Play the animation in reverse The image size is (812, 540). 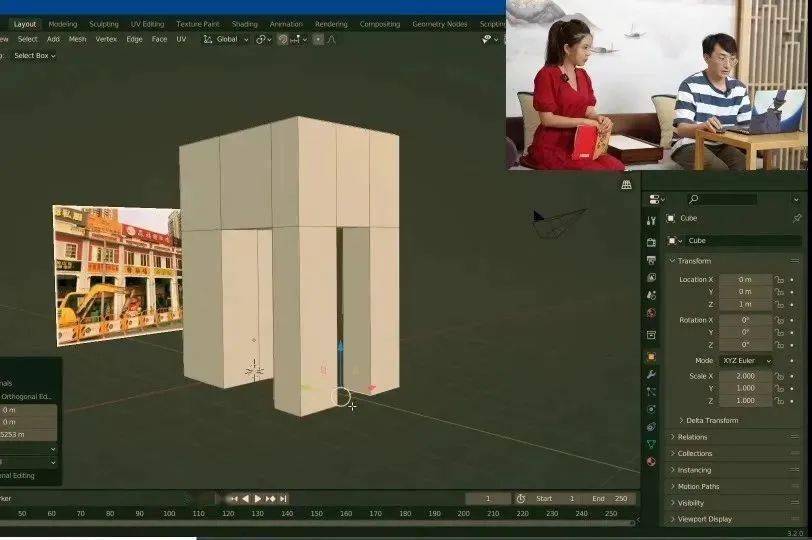(246, 499)
